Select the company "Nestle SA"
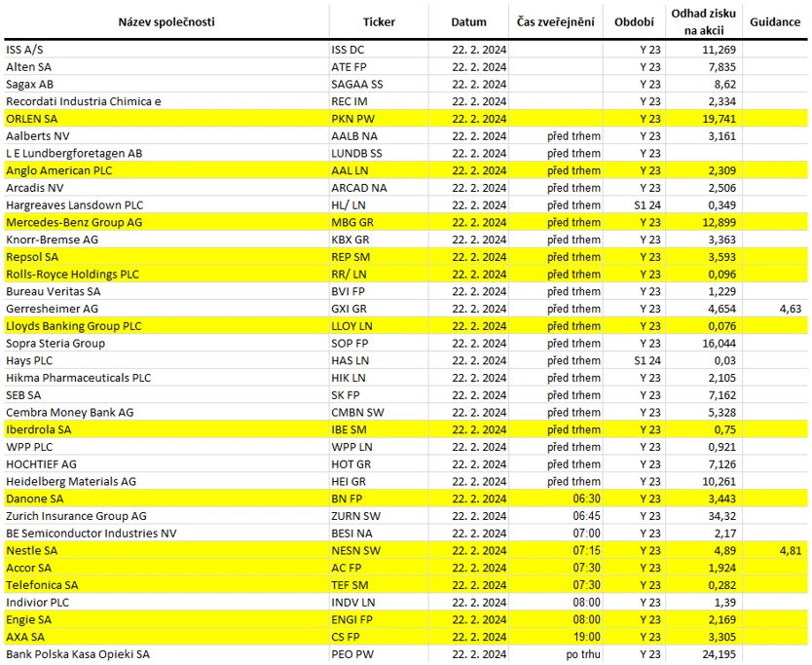Image resolution: width=812 pixels, height=665 pixels. tap(31, 550)
